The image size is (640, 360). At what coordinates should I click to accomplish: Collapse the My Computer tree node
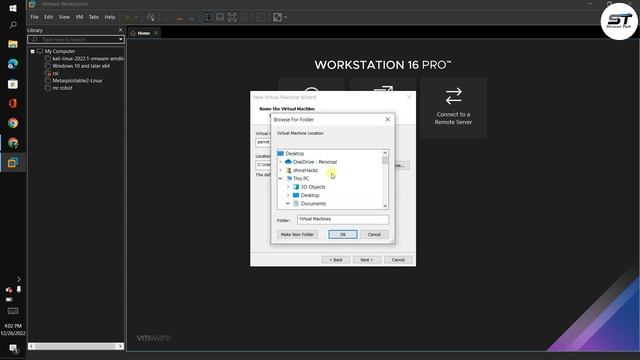(x=32, y=51)
